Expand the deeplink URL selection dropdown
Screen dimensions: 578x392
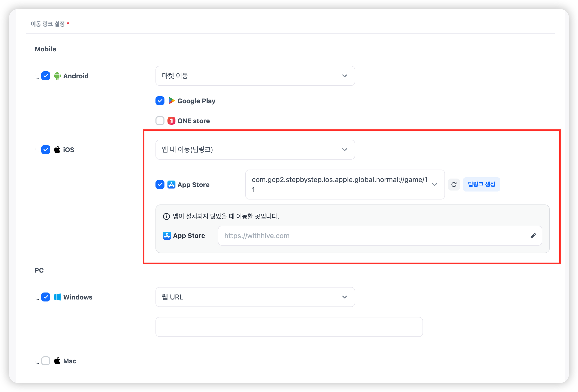click(434, 185)
